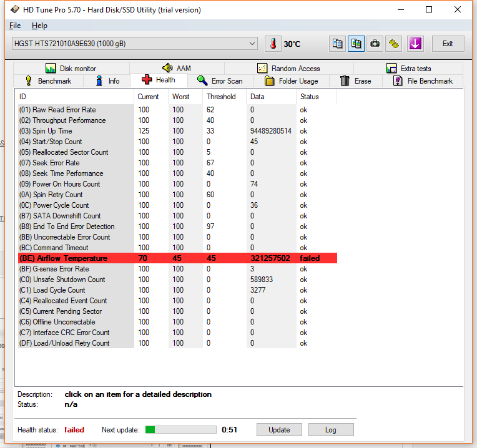This screenshot has height=448, width=477.
Task: Select the failed Airflow Temperature row
Action: (x=177, y=258)
